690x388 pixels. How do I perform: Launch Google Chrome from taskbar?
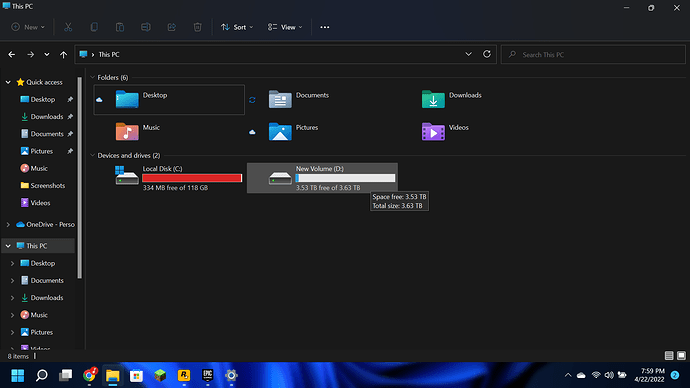pos(89,375)
